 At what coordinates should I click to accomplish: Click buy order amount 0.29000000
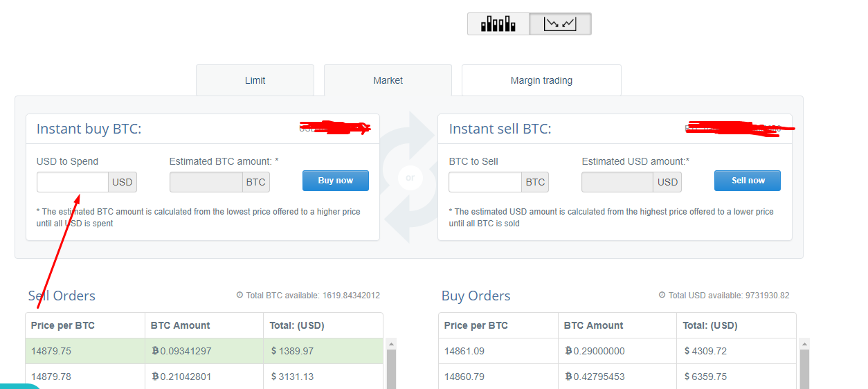pos(595,351)
